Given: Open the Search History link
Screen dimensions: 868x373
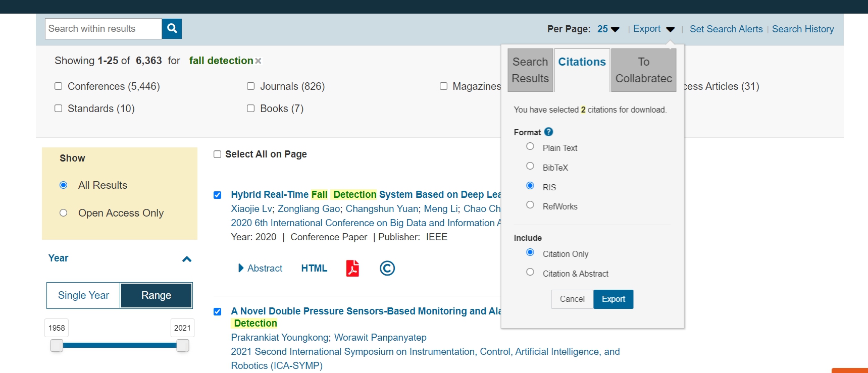Looking at the screenshot, I should [803, 29].
